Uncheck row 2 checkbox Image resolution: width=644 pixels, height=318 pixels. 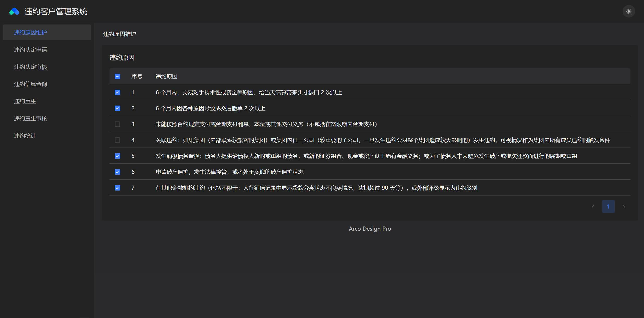coord(117,108)
